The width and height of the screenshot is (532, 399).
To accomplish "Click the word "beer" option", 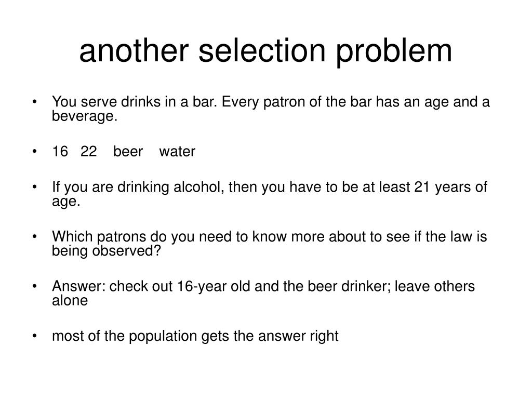I will (128, 151).
